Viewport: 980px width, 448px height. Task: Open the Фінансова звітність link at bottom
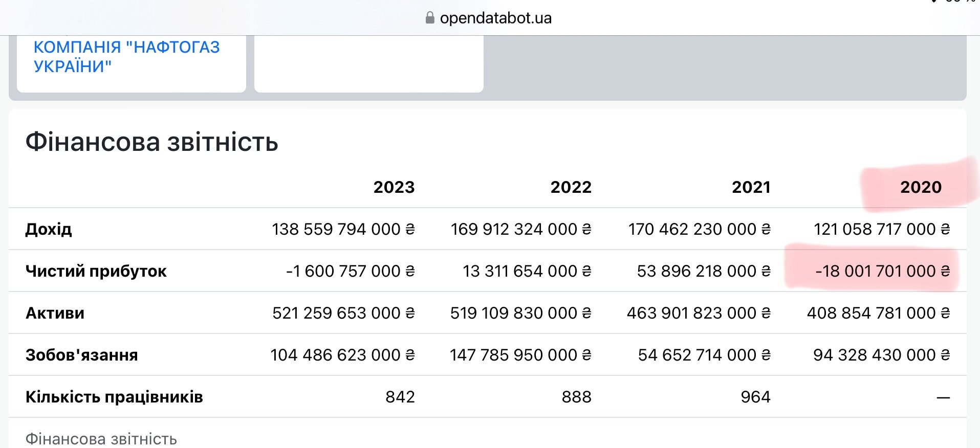pos(101,439)
